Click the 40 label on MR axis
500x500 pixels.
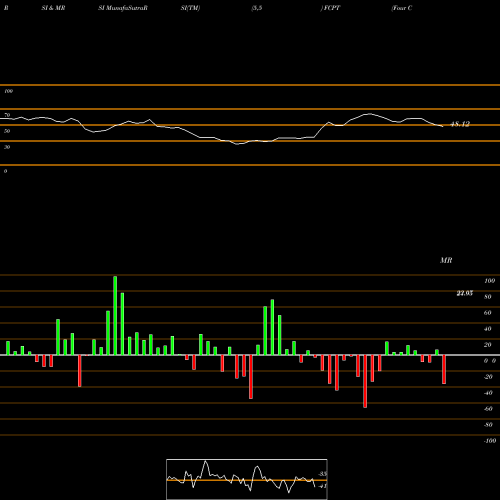pos(488,329)
